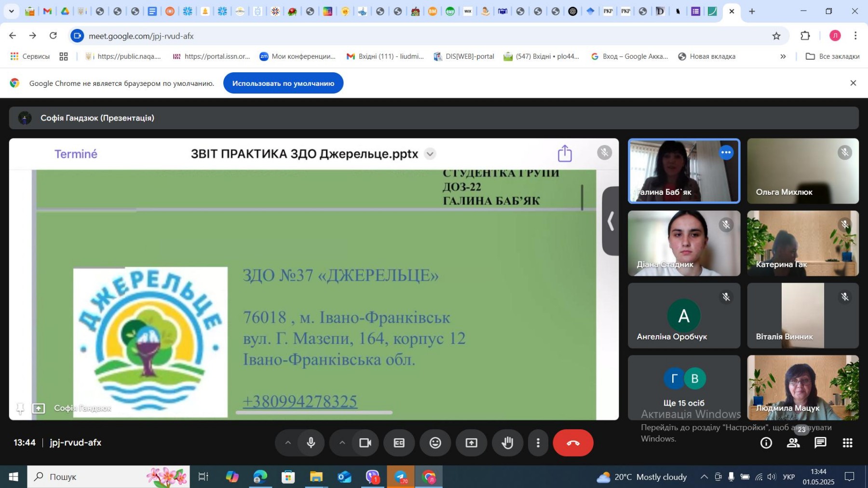Select Людмила Мацук video tile
The width and height of the screenshot is (868, 488).
[x=802, y=387]
